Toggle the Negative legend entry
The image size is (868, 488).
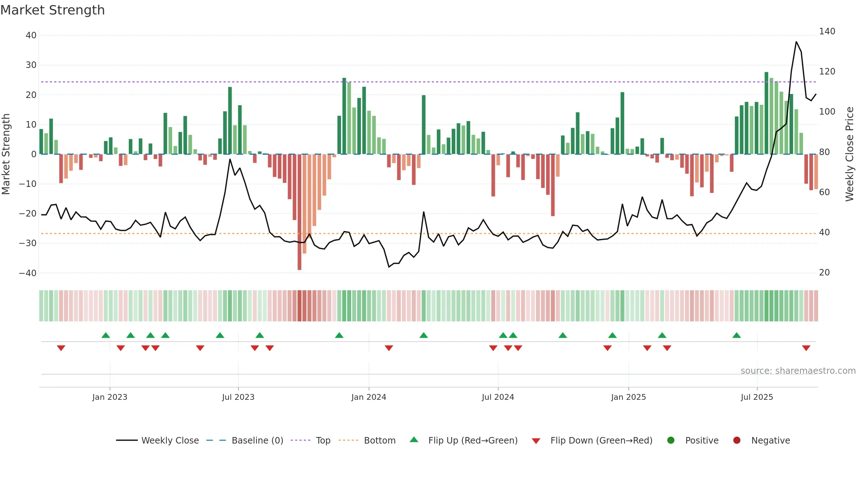(761, 440)
